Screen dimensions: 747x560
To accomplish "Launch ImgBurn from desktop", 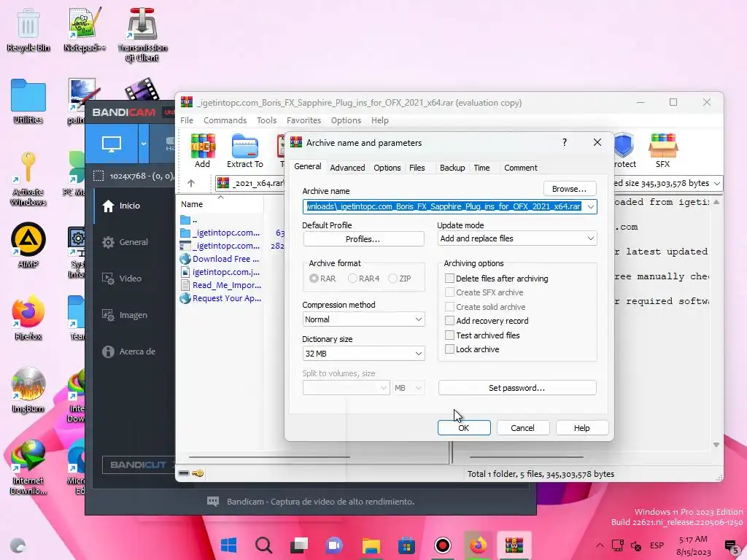I will (28, 390).
